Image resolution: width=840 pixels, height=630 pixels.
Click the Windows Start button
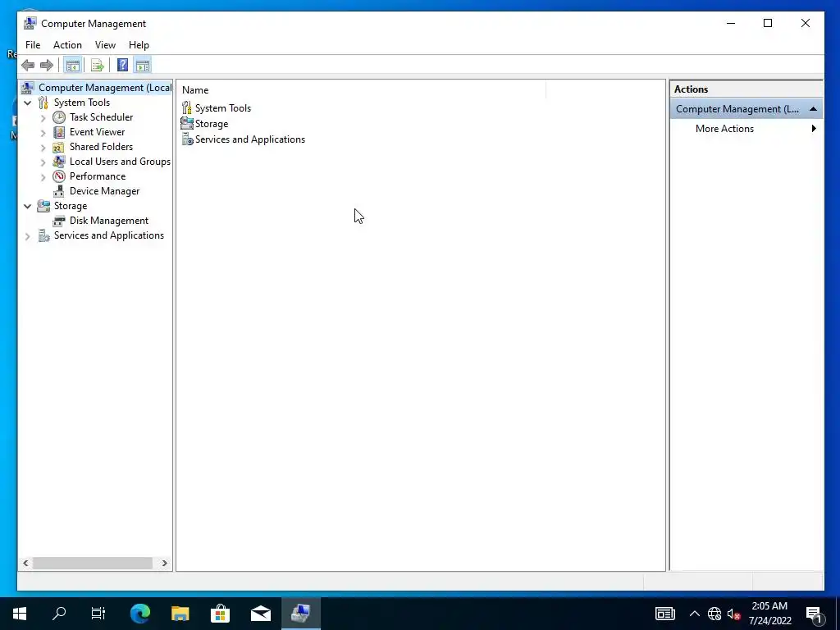click(x=20, y=614)
